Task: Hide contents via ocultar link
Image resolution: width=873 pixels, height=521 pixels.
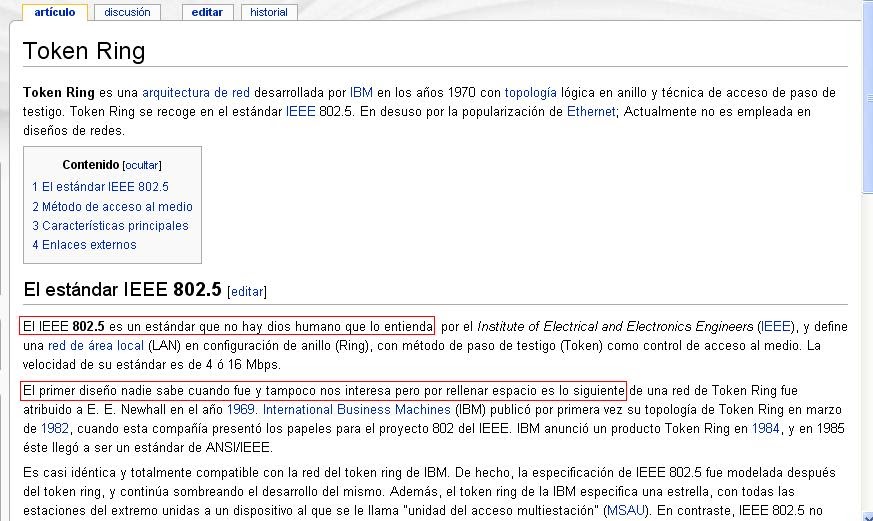Action: 142,165
